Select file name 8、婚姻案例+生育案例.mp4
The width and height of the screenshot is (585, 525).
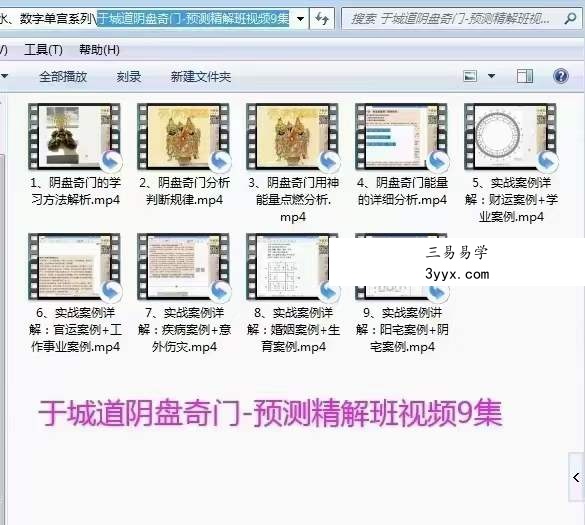(x=293, y=330)
